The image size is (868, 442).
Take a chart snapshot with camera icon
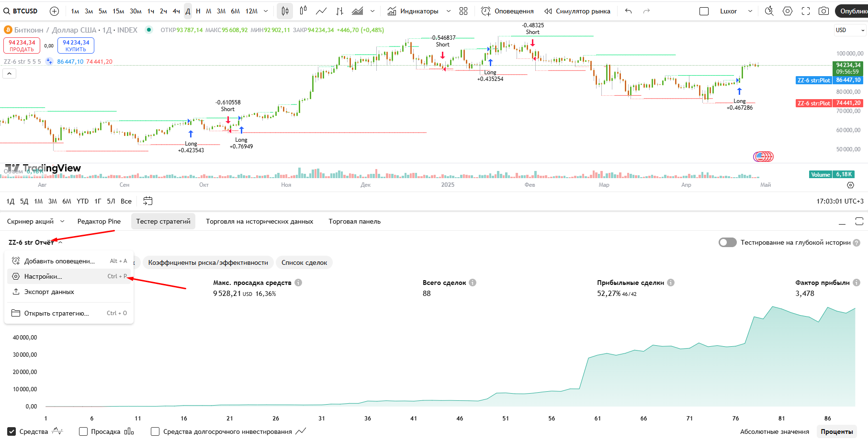[823, 11]
